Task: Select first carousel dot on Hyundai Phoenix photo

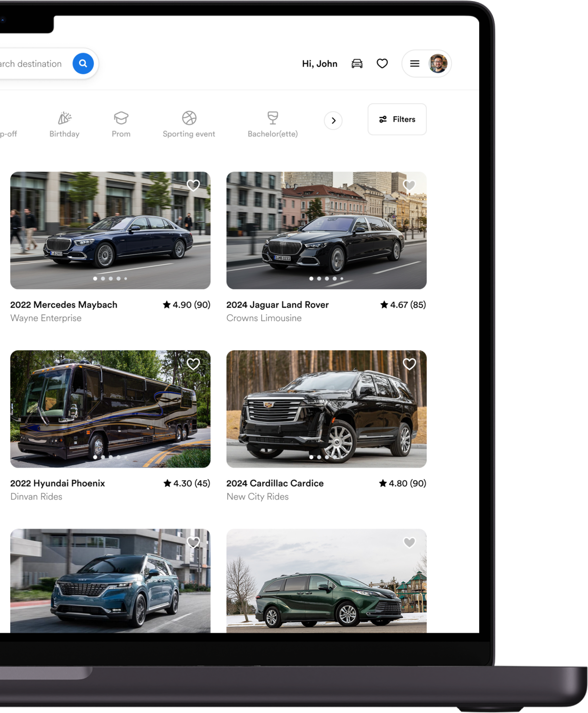Action: point(95,457)
